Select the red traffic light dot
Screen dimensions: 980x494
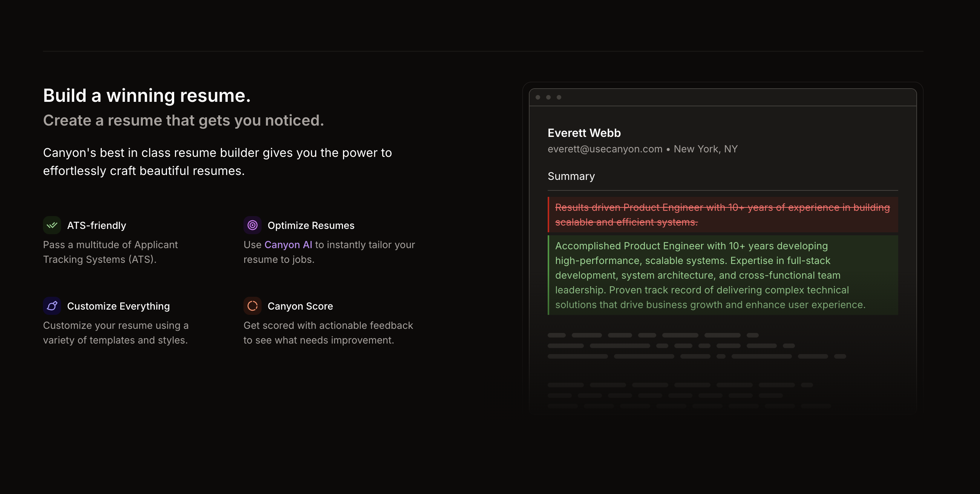[538, 97]
